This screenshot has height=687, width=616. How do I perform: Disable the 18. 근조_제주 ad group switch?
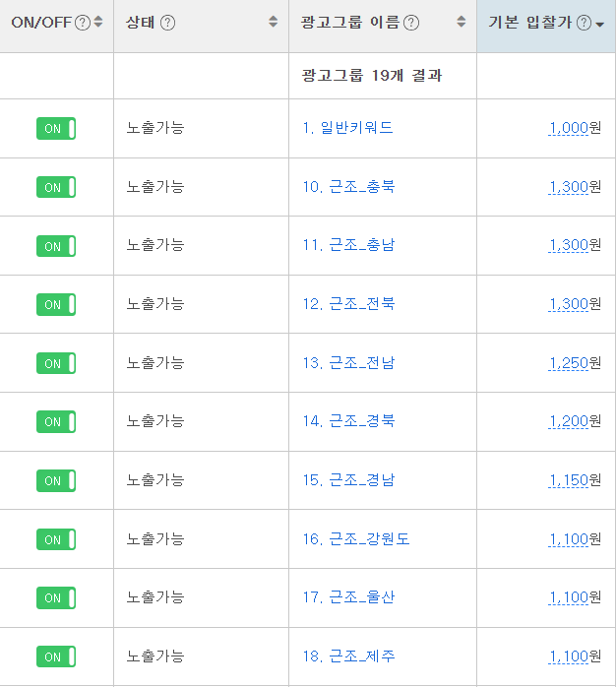(x=56, y=656)
